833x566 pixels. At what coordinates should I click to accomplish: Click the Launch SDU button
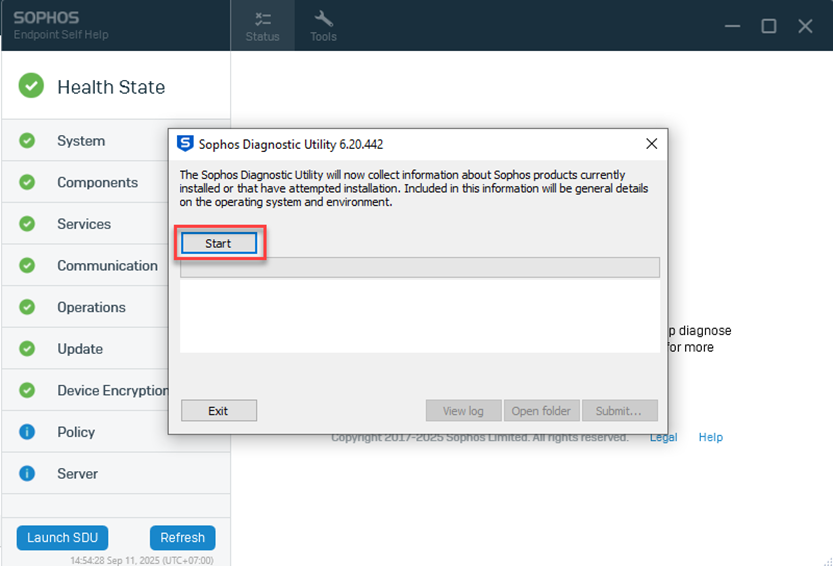click(x=62, y=537)
